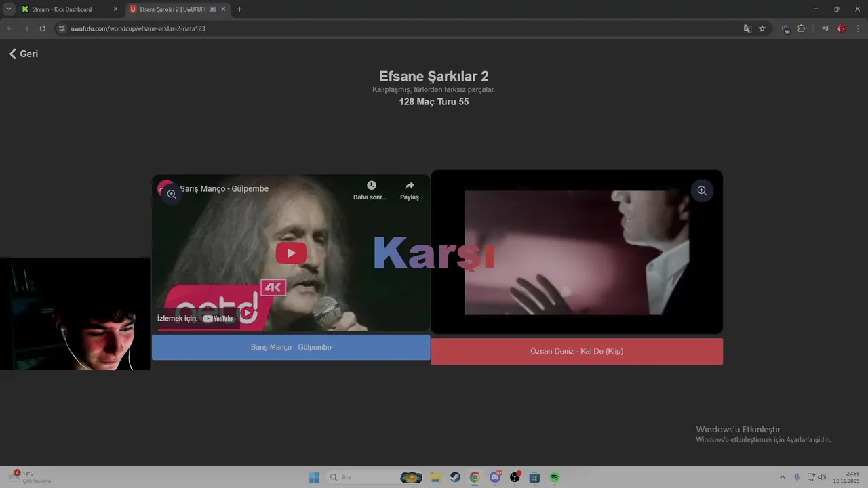Open the volume speaker tray icon
The image size is (868, 488).
tap(823, 477)
